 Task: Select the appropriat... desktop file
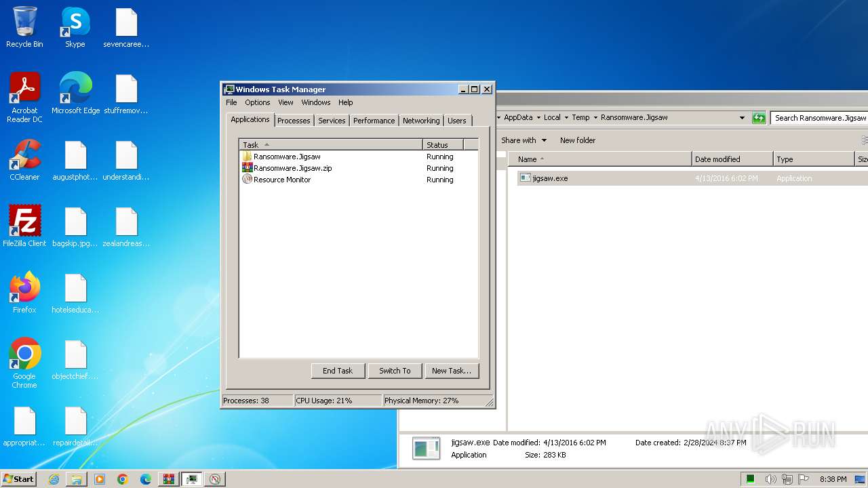(x=24, y=426)
